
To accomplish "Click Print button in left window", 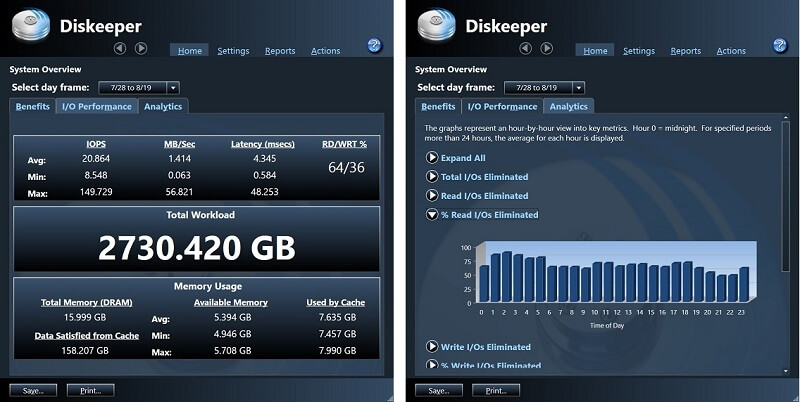I will click(x=90, y=391).
